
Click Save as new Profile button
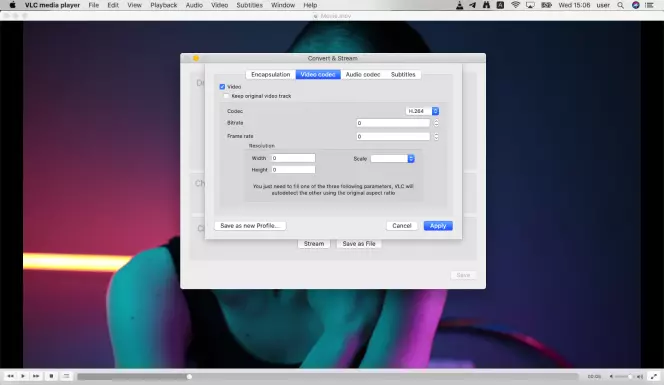(x=250, y=226)
